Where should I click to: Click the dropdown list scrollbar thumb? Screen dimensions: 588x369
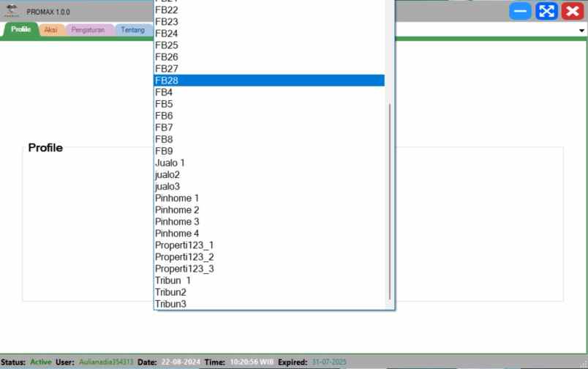click(x=390, y=201)
